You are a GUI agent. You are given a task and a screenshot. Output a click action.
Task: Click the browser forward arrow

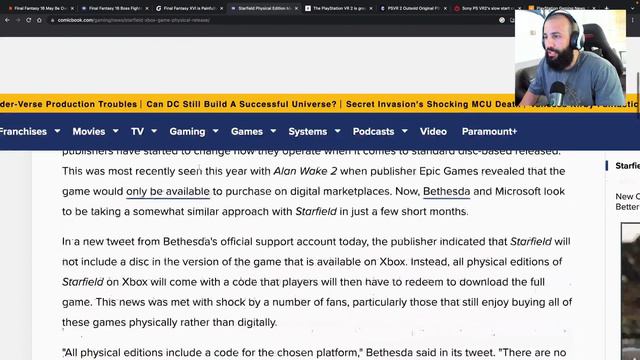[18, 20]
